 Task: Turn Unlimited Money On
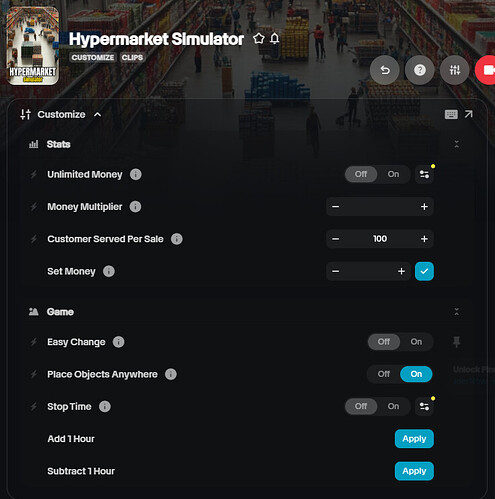(x=393, y=174)
